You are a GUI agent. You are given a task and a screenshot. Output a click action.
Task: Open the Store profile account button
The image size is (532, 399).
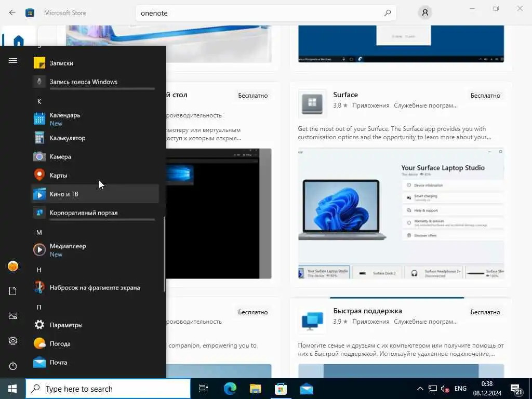point(425,13)
